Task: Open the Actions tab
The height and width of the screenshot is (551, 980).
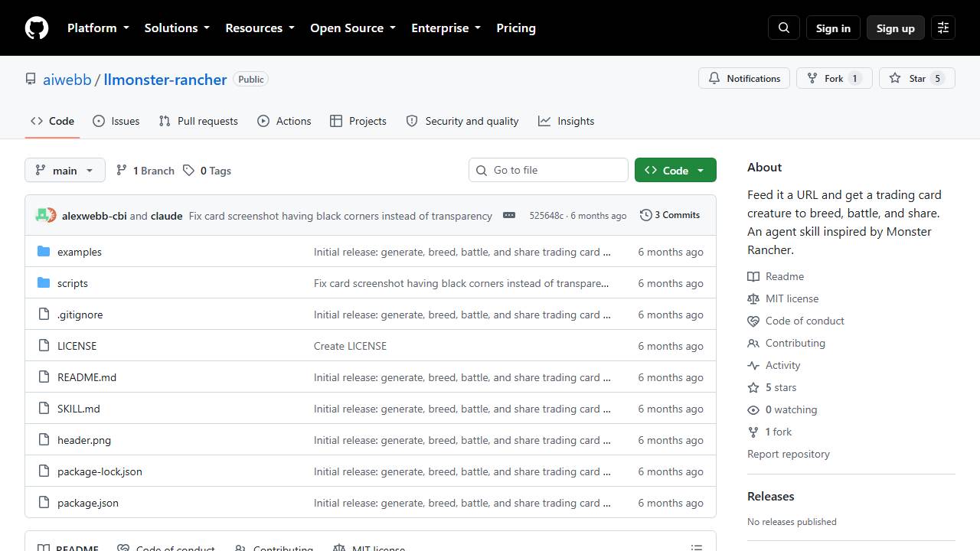Action: point(284,121)
